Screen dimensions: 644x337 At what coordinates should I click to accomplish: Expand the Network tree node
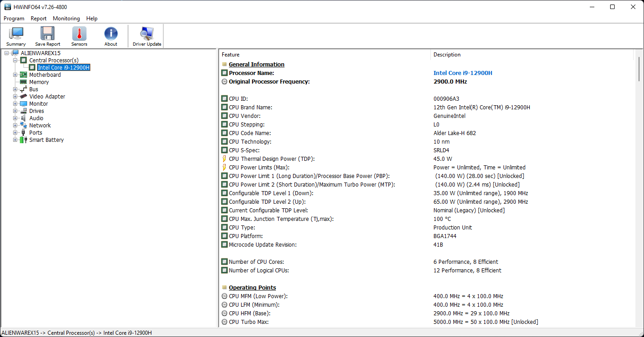pyautogui.click(x=15, y=126)
